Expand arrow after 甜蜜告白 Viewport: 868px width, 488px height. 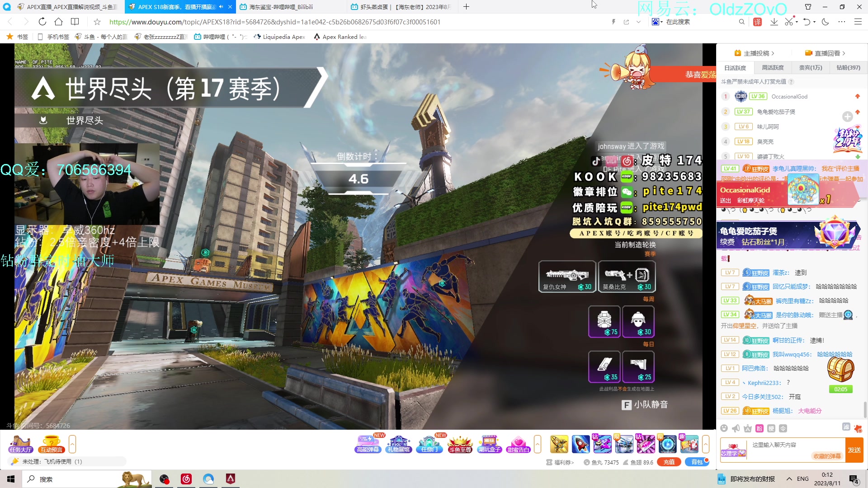(538, 444)
